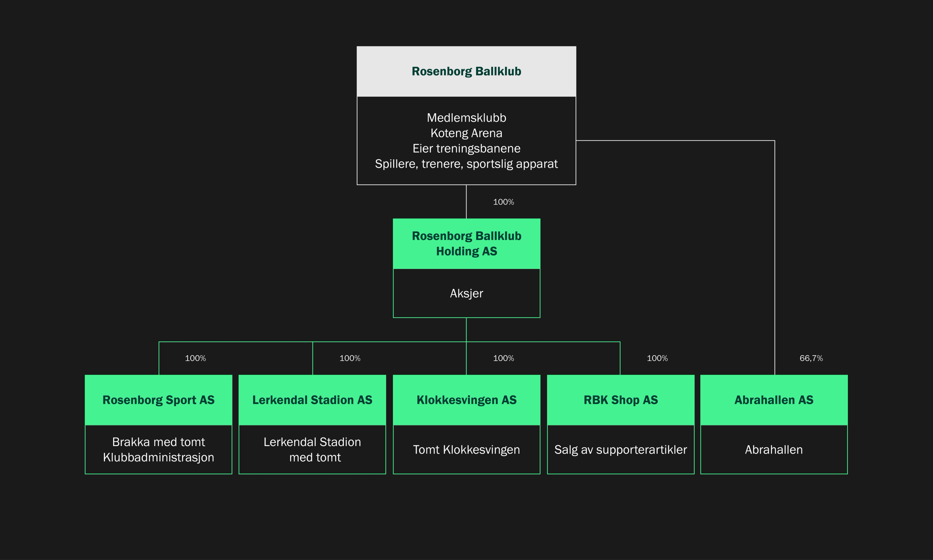Click the Aksjer label under Holding AS
The width and height of the screenshot is (933, 560).
466,293
